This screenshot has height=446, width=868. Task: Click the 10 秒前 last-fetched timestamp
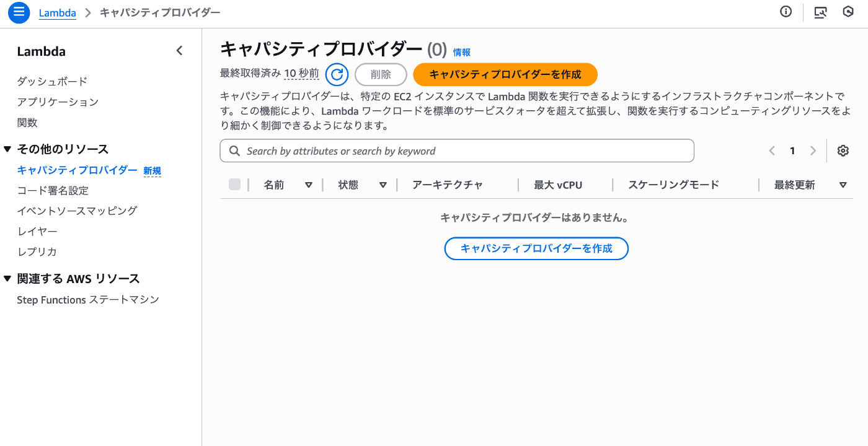(x=301, y=73)
